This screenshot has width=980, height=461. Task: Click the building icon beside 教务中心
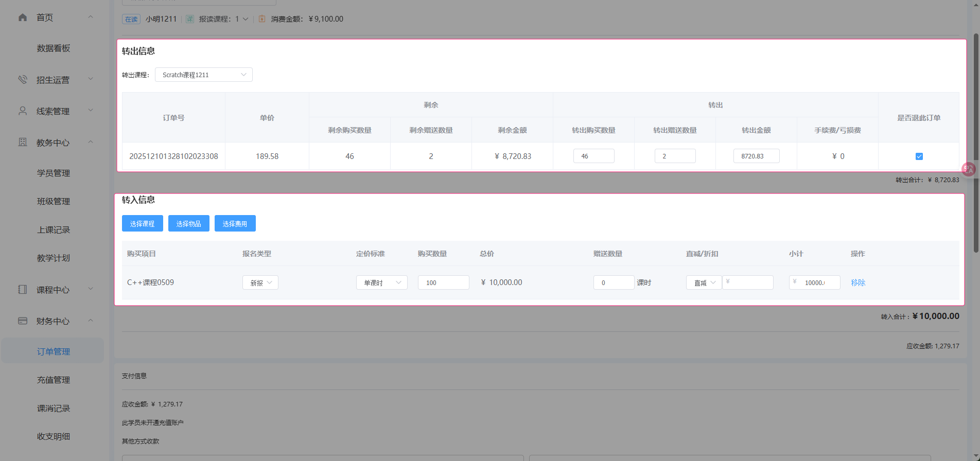pos(23,143)
